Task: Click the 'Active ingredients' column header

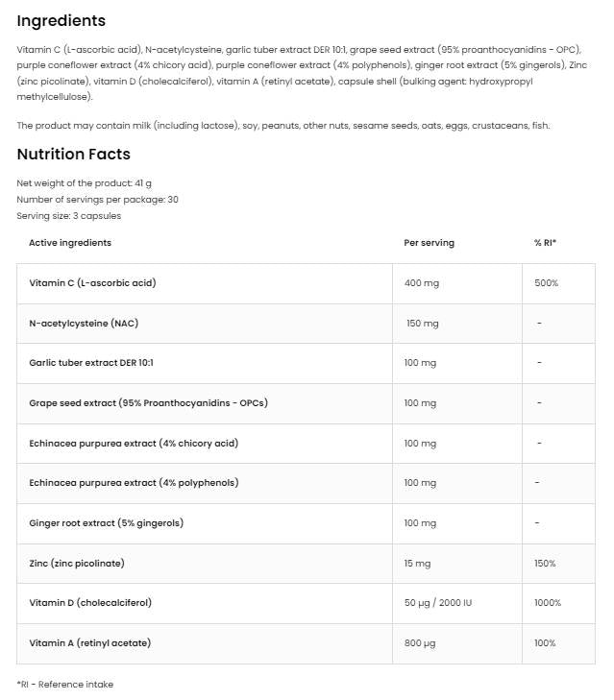Action: (x=70, y=243)
